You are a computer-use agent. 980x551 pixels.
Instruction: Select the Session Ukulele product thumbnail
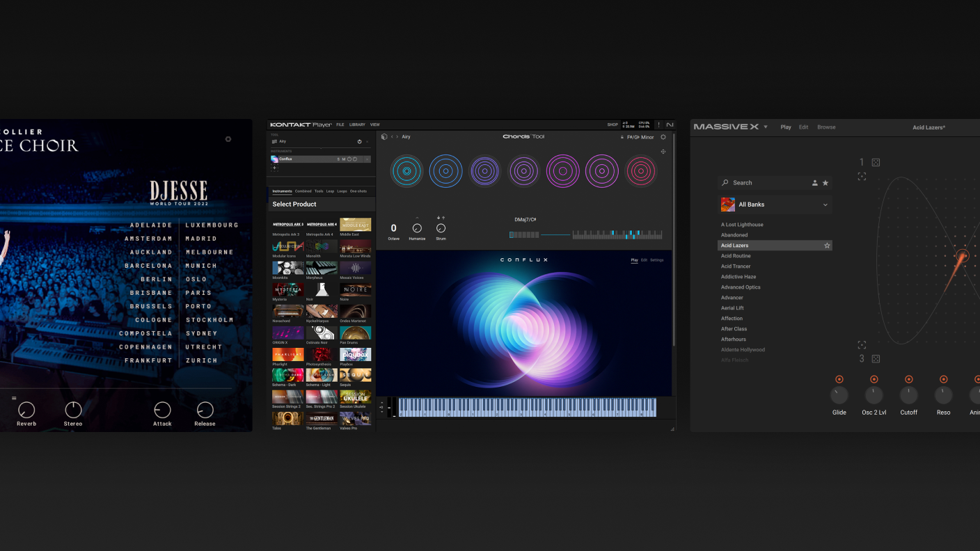356,397
